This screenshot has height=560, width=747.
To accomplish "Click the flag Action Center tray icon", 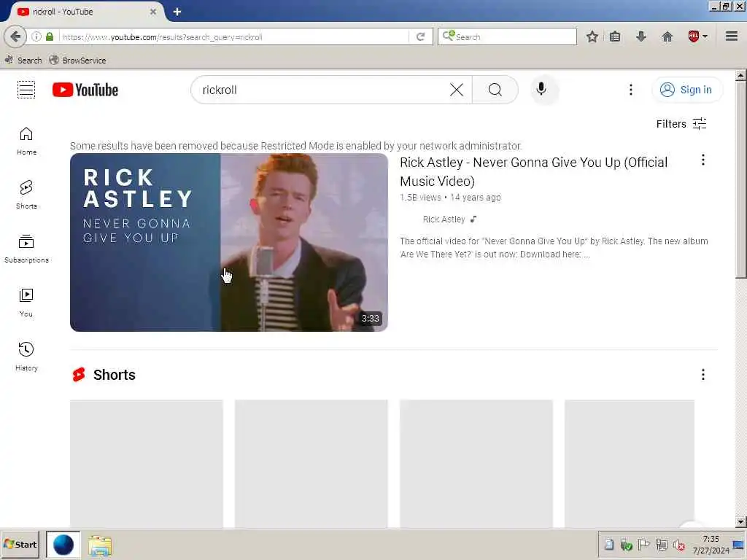I will click(643, 545).
